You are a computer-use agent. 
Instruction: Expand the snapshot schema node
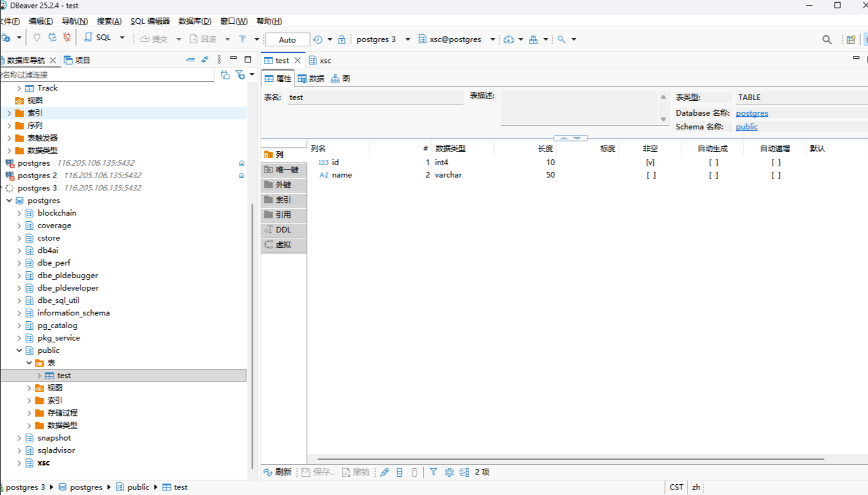tap(19, 438)
